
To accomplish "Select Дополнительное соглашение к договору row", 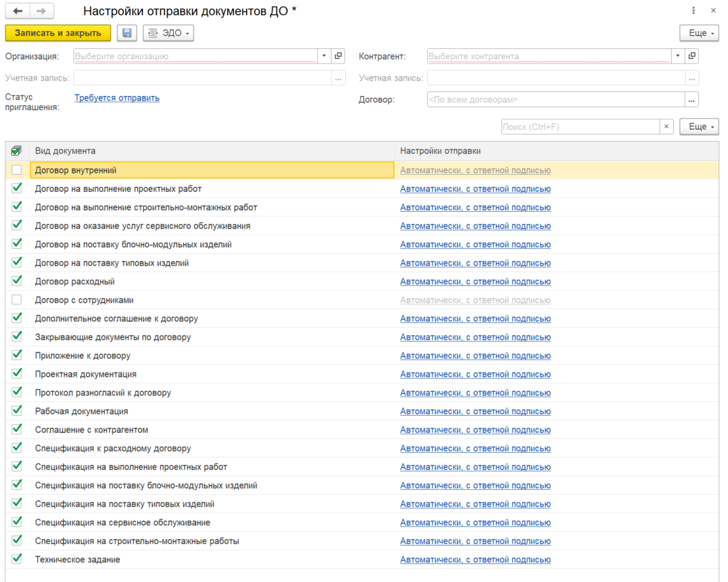I will 362,318.
